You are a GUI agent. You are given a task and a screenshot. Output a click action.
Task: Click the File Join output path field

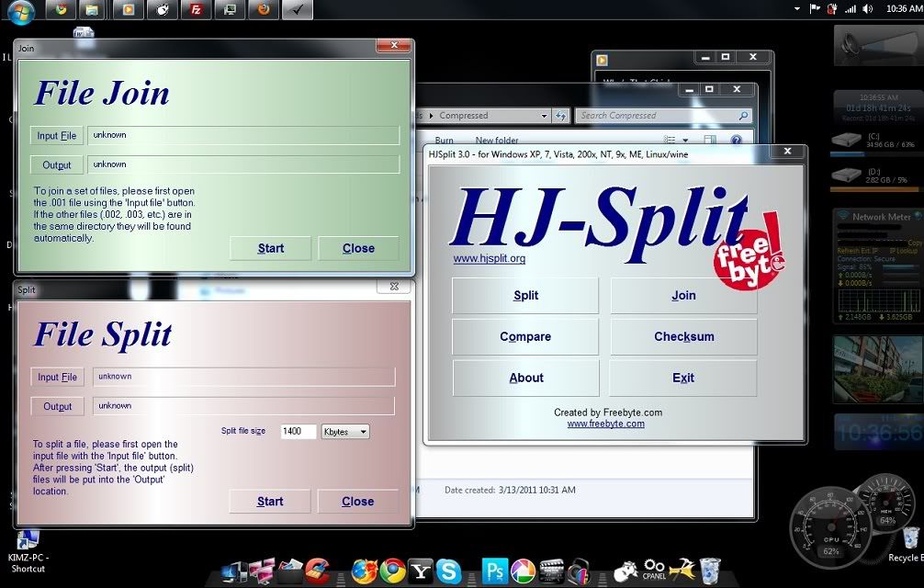point(243,164)
